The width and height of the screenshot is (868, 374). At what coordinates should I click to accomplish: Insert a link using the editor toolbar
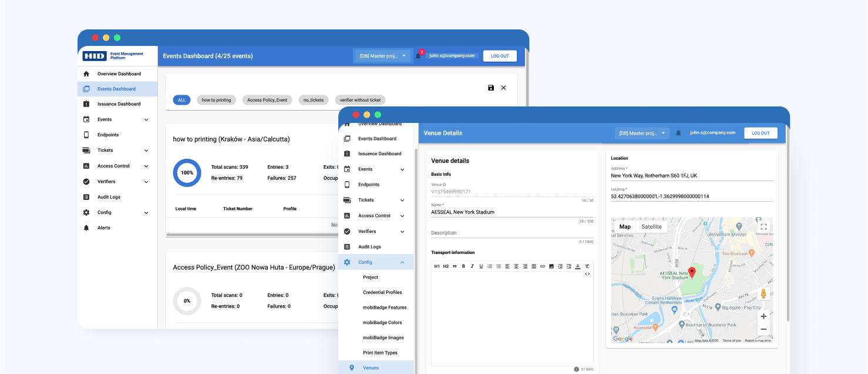543,266
